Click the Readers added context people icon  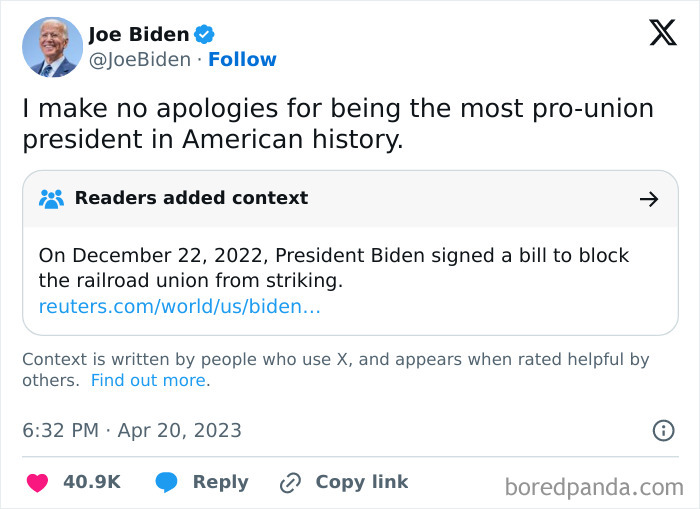pos(51,198)
